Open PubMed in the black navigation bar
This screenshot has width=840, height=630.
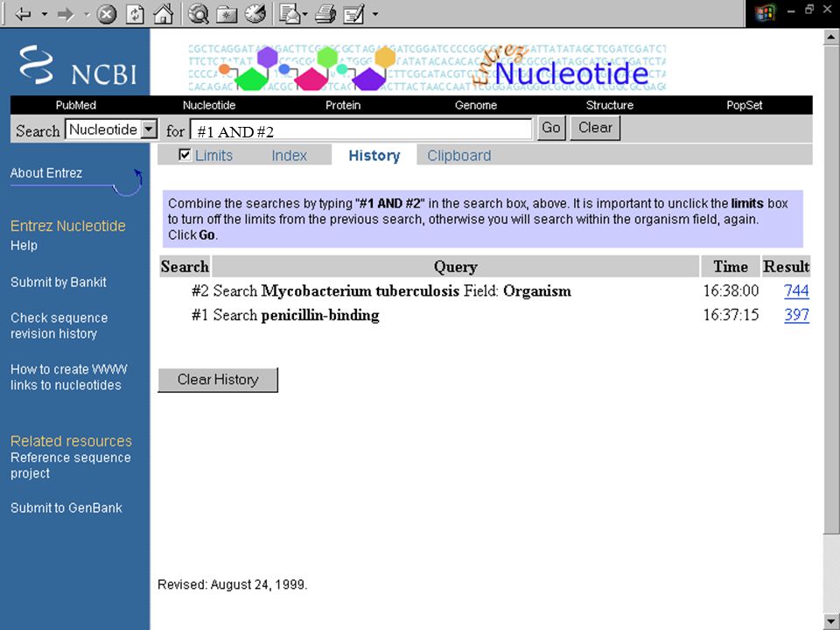click(x=76, y=105)
